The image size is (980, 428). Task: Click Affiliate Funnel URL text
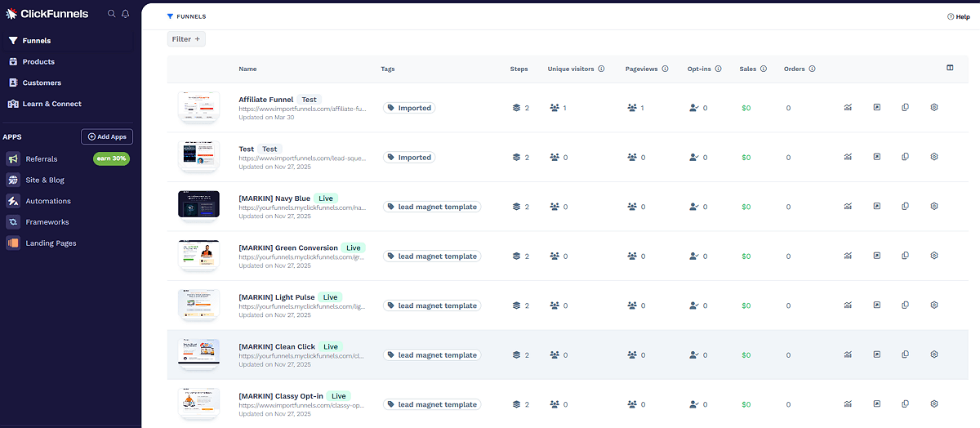point(302,109)
